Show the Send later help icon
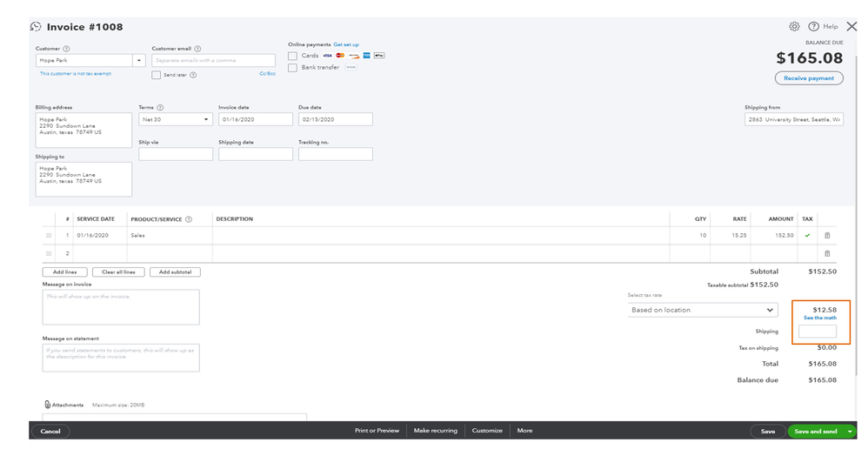 tap(193, 75)
